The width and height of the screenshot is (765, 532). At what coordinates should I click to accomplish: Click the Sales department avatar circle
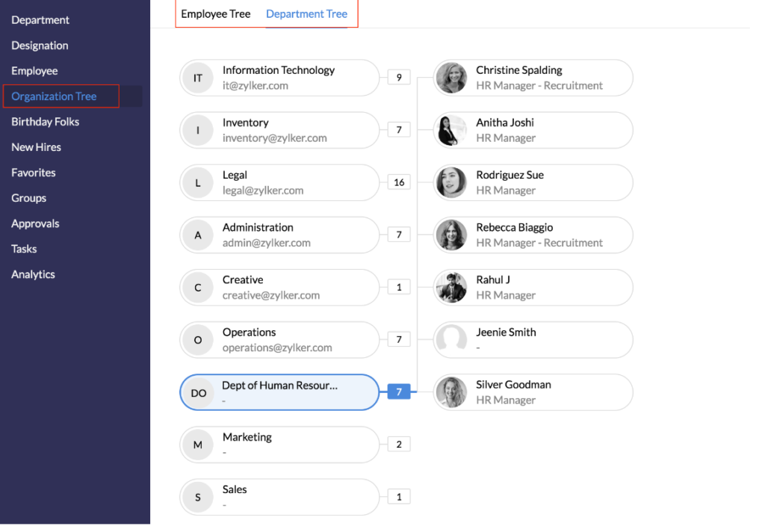click(198, 496)
